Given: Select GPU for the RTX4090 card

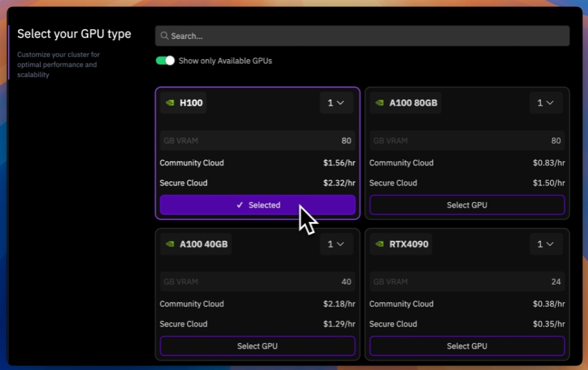Looking at the screenshot, I should [467, 346].
